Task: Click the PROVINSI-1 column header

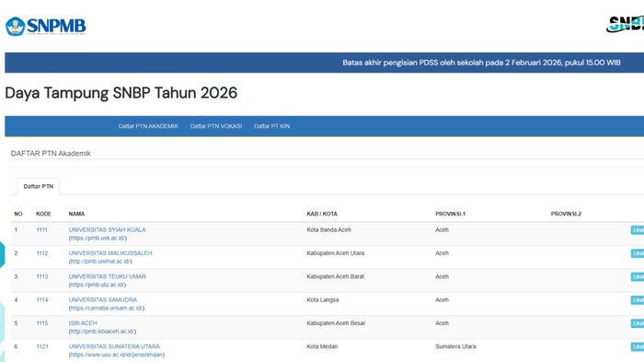Action: (451, 214)
